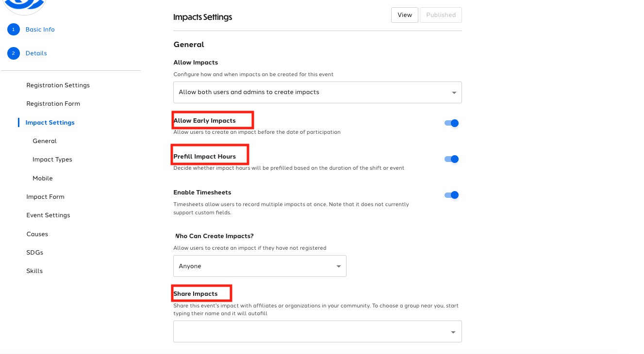Open Skills section

coord(34,271)
